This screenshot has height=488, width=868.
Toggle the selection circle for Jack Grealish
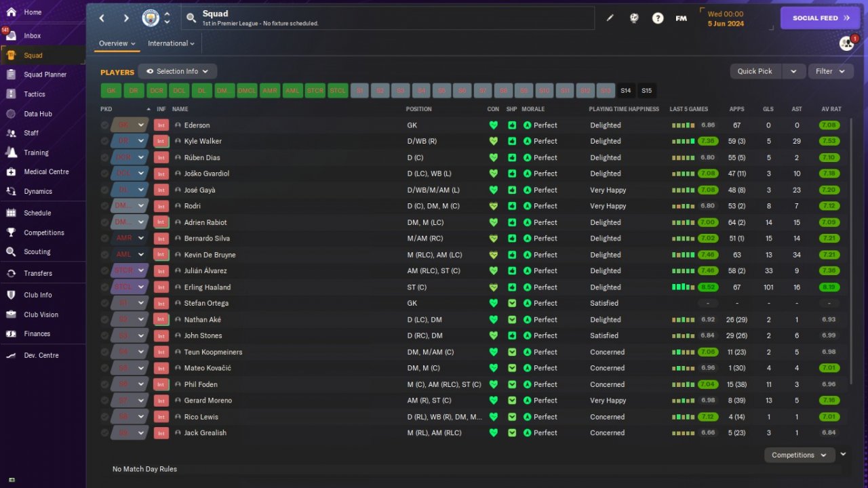pos(104,432)
